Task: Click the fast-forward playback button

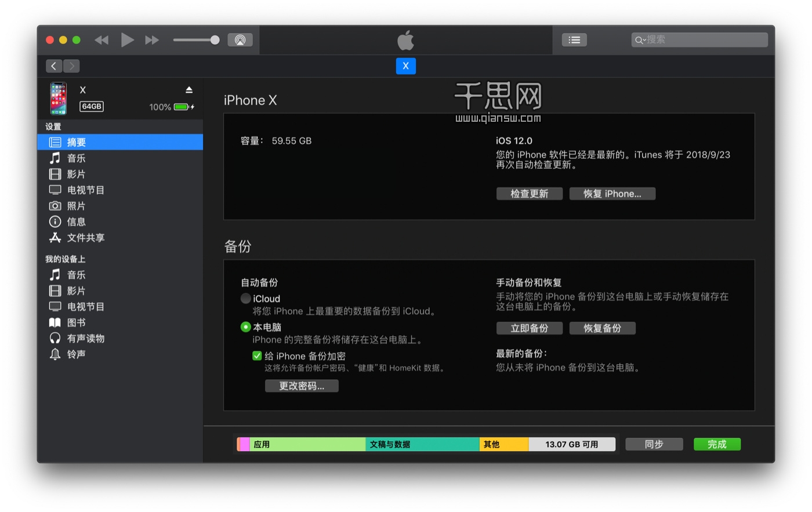Action: coord(152,40)
